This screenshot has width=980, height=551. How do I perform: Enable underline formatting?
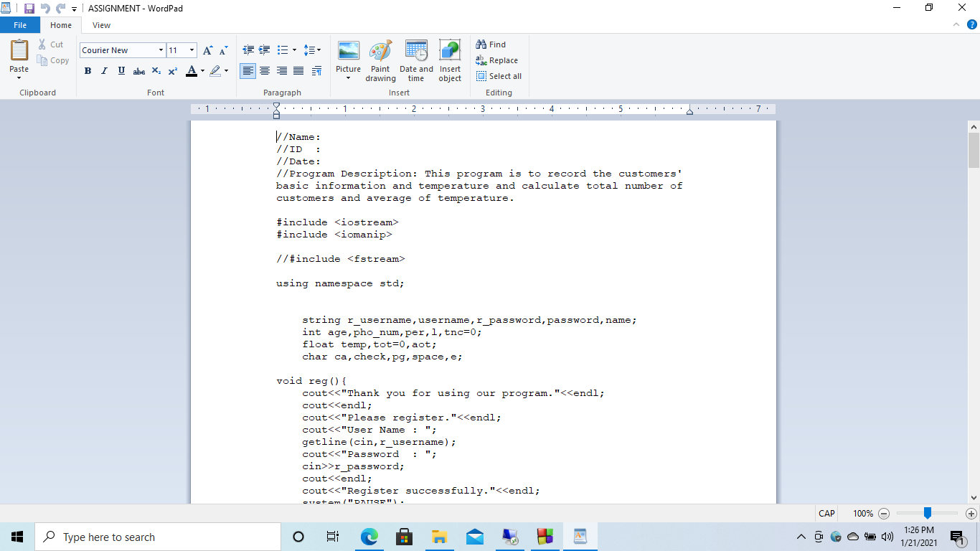click(x=121, y=71)
